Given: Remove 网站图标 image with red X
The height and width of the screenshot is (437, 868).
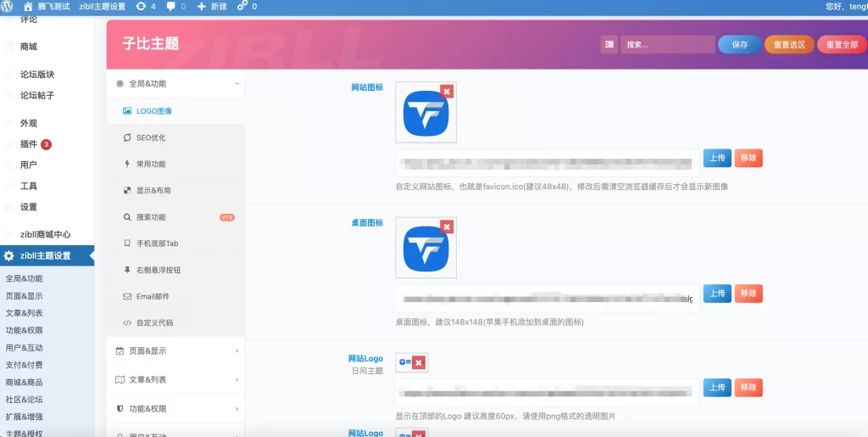Looking at the screenshot, I should click(447, 92).
